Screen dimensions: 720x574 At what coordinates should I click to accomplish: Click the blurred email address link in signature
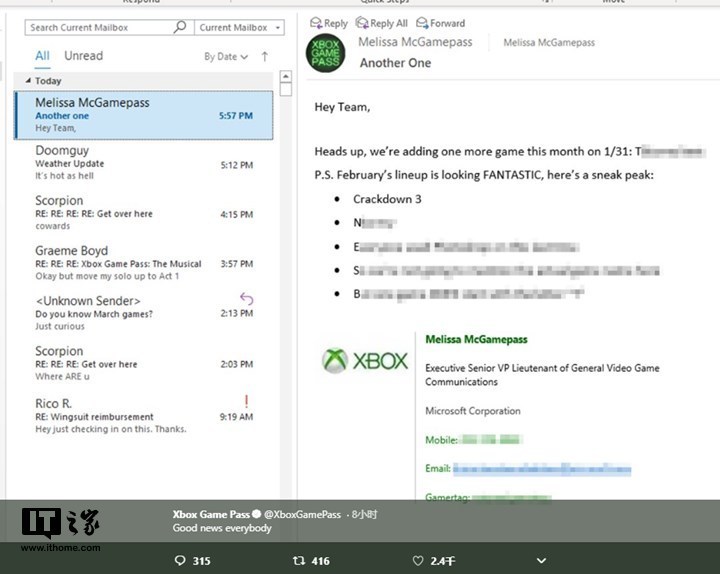tap(542, 469)
